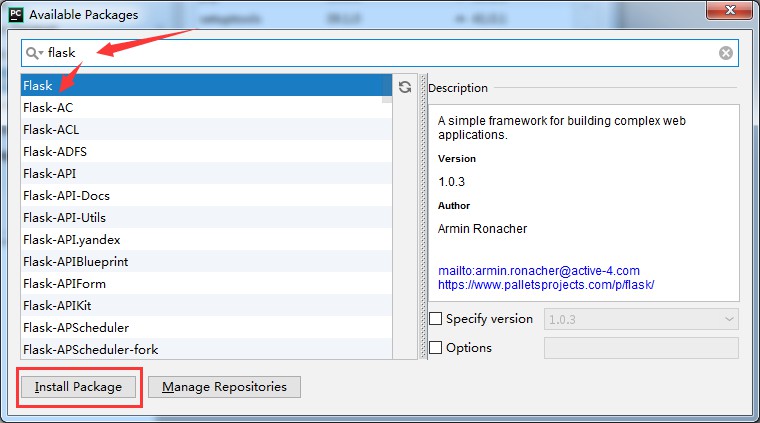This screenshot has height=423, width=760.
Task: Choose Flask-APScheduler in the package list
Action: (76, 327)
